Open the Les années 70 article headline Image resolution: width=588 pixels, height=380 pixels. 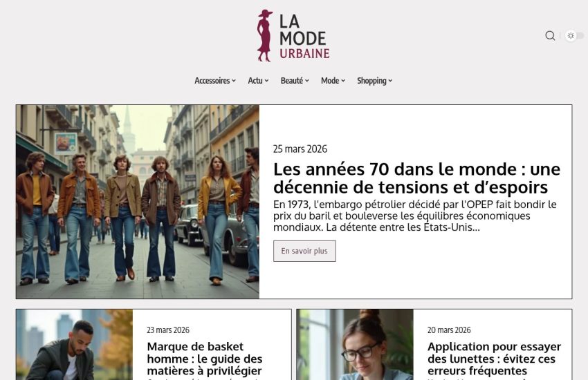point(416,178)
